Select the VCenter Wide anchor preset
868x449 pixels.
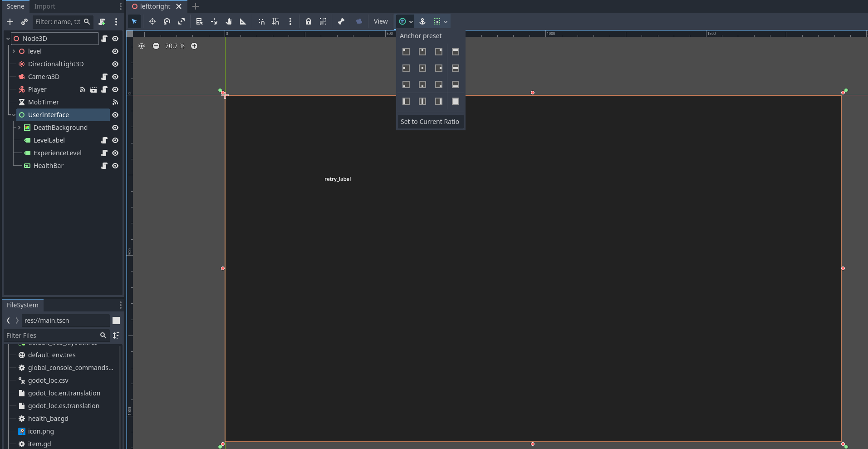pos(422,101)
